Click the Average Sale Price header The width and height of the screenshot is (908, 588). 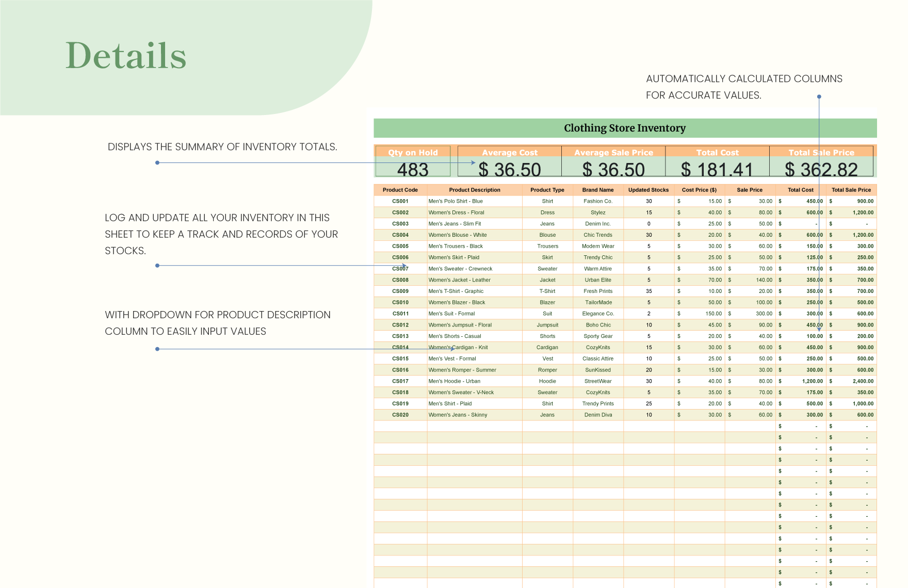point(613,153)
